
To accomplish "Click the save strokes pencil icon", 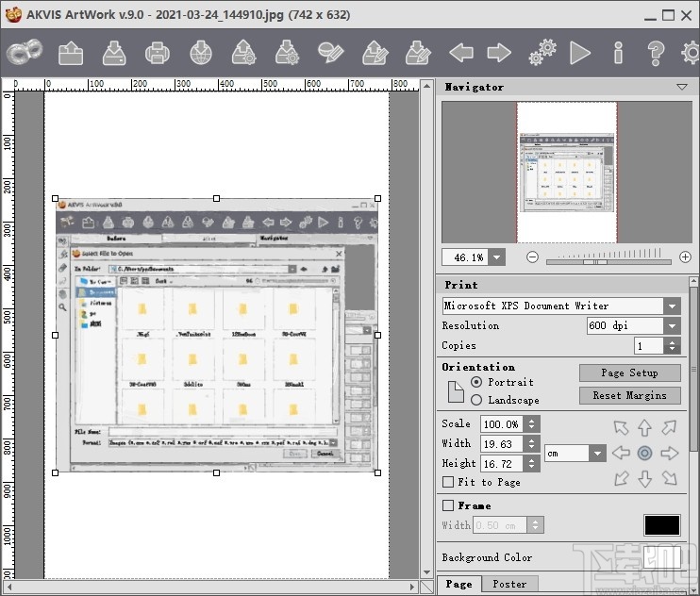I will click(x=418, y=53).
